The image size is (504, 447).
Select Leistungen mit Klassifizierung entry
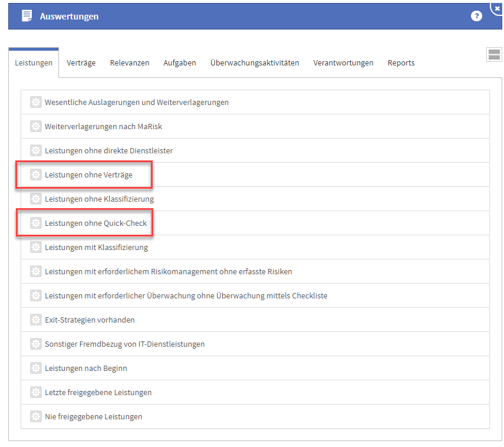(x=96, y=248)
